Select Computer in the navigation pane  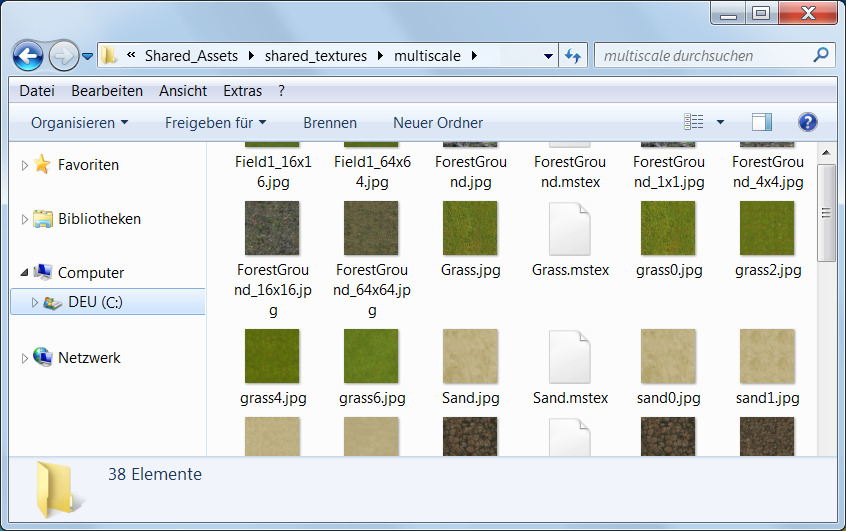(x=91, y=273)
